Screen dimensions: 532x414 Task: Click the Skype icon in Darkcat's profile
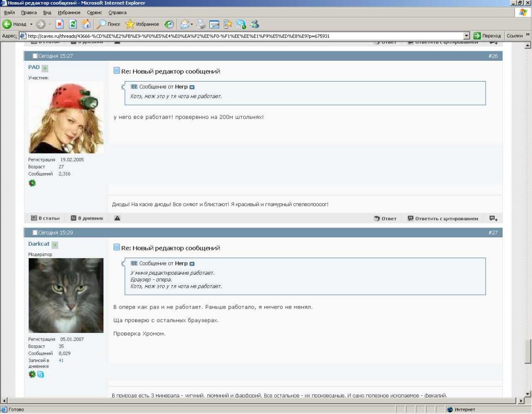(41, 374)
